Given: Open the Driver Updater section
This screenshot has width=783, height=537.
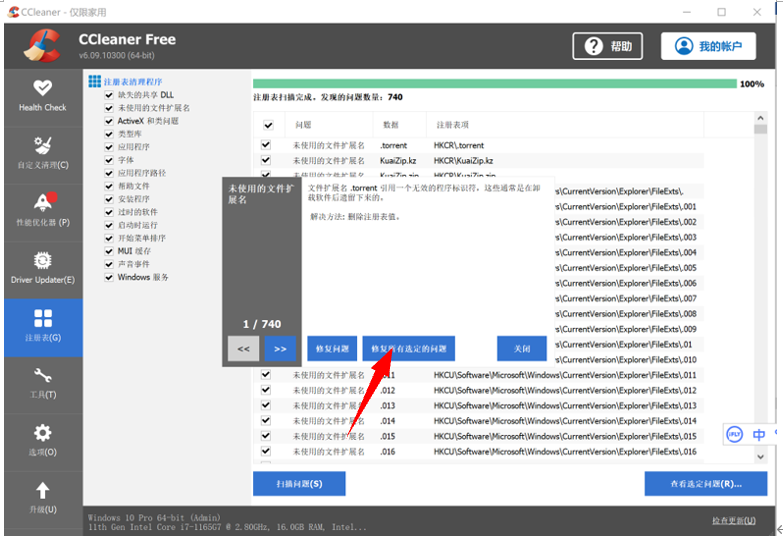Looking at the screenshot, I should [42, 269].
